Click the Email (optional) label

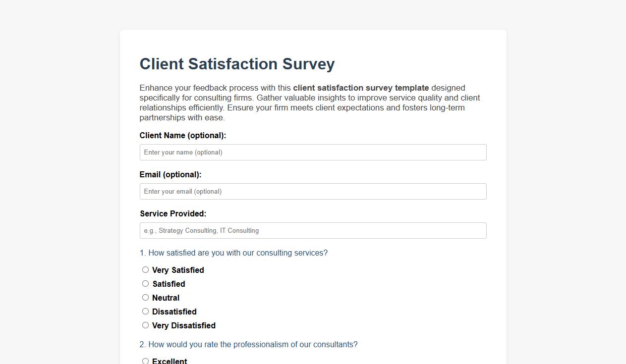point(170,174)
